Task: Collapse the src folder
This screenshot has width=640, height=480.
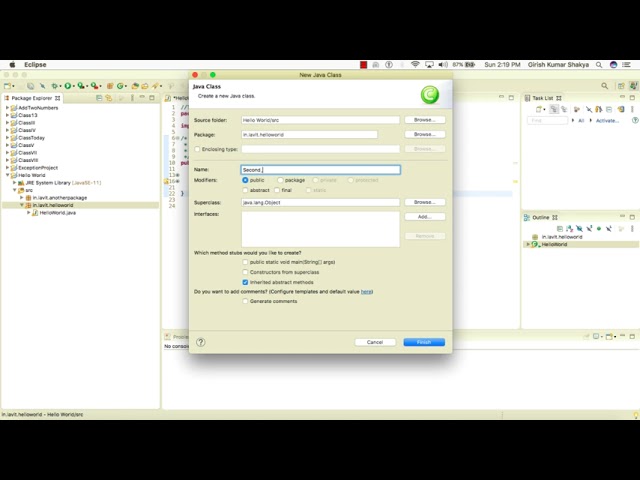Action: click(15, 190)
